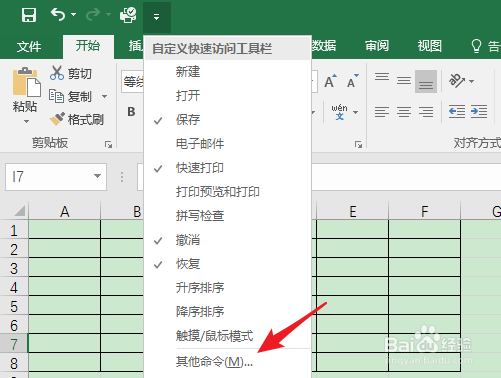Image resolution: width=501 pixels, height=378 pixels.
Task: Open the text orientation dropdown arrow
Action: pos(471,81)
